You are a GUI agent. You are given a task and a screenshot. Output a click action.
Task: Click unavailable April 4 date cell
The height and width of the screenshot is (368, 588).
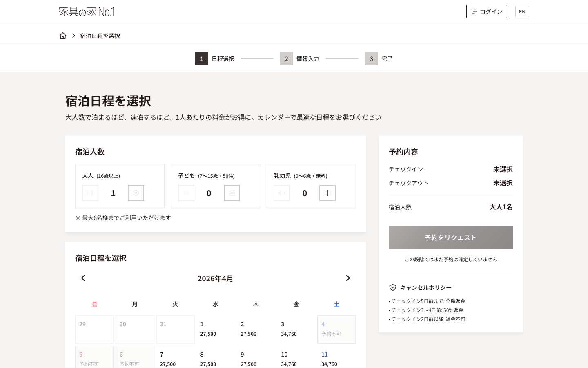337,330
